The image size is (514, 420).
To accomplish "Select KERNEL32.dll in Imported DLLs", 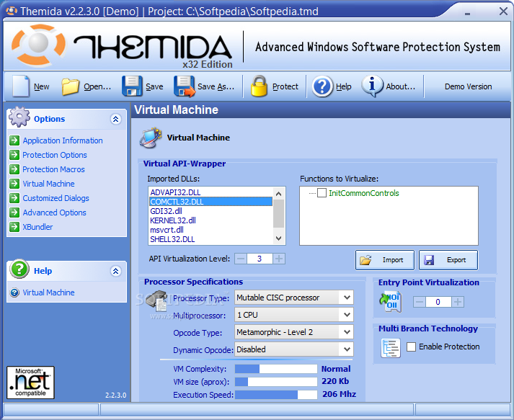I will click(211, 220).
